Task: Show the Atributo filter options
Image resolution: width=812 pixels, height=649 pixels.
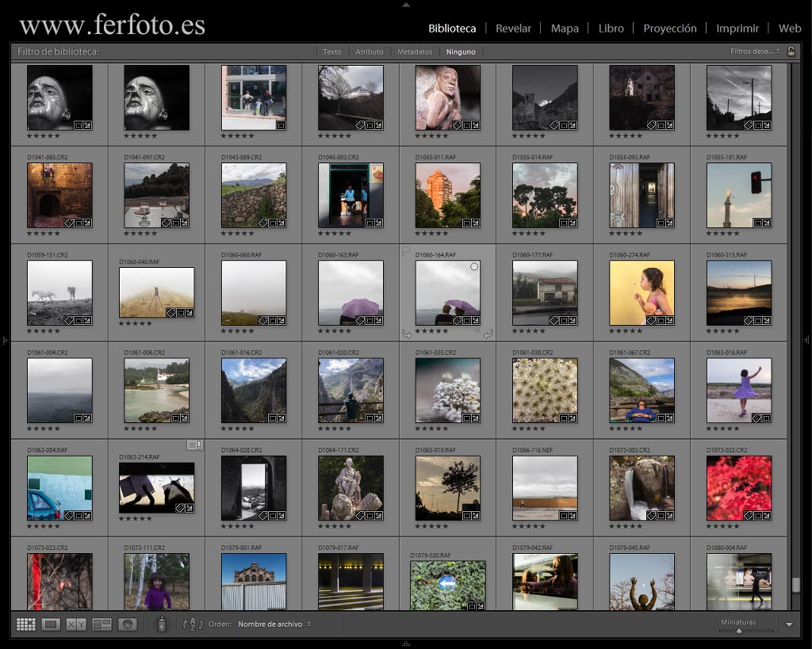Action: click(370, 52)
